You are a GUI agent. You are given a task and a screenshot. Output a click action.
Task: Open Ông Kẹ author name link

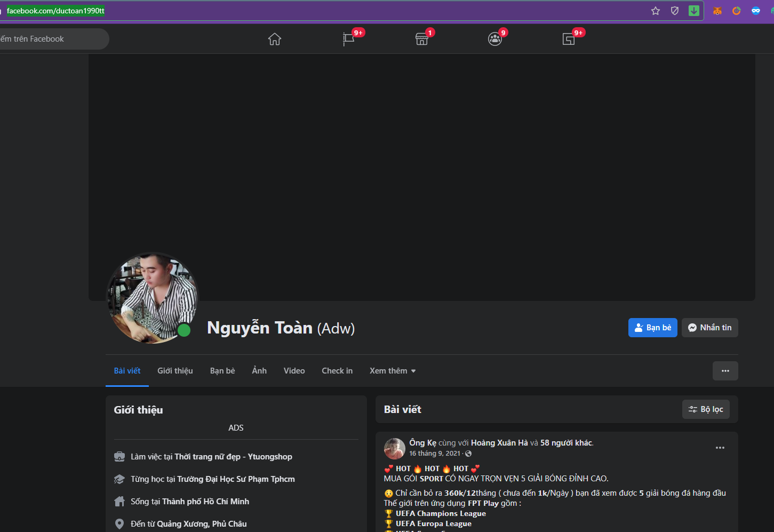pyautogui.click(x=422, y=443)
